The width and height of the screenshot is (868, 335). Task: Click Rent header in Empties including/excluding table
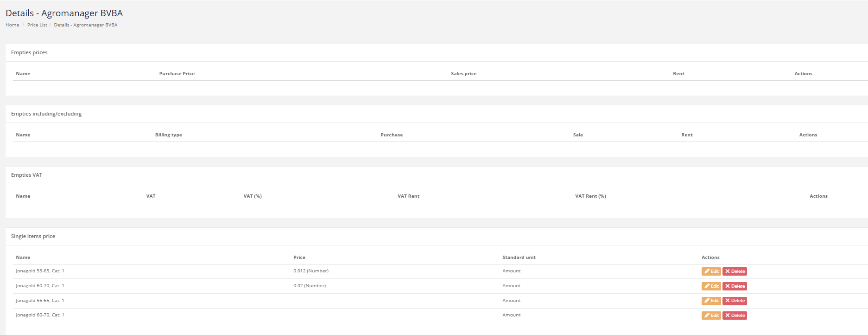(687, 135)
